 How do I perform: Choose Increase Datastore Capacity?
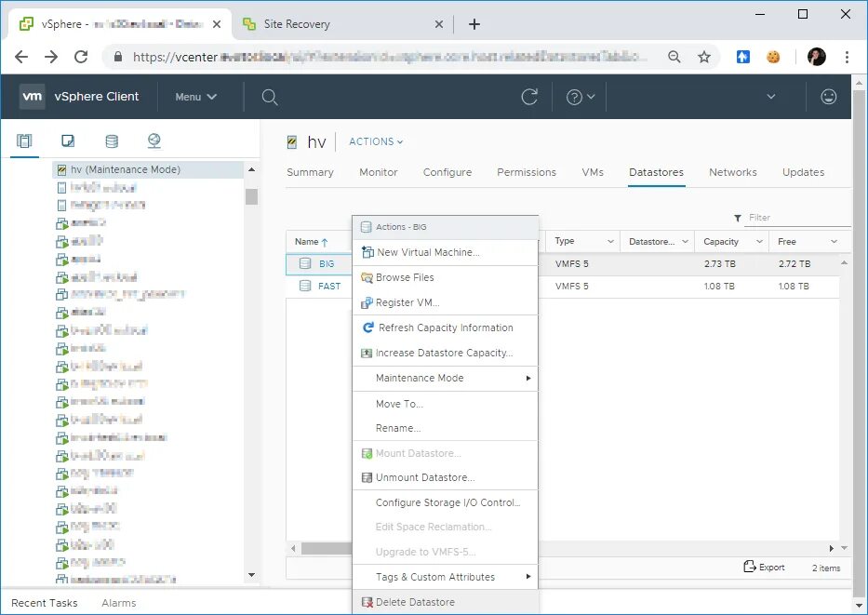pyautogui.click(x=445, y=354)
